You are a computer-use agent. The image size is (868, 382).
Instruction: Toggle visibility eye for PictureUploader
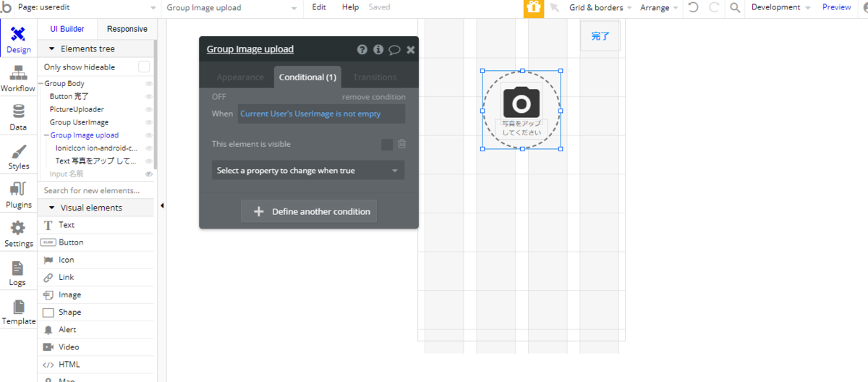[149, 110]
